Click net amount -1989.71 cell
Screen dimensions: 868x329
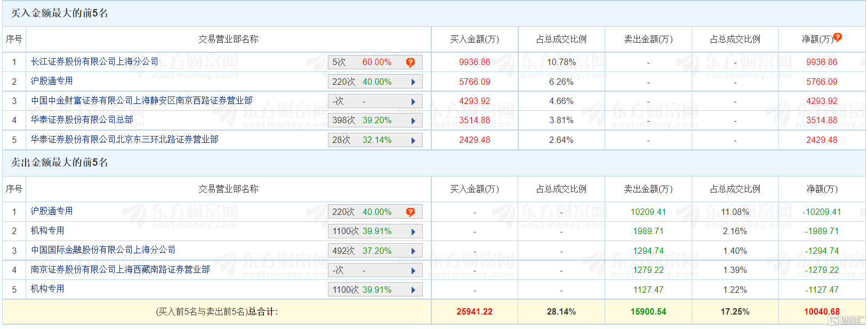(822, 231)
